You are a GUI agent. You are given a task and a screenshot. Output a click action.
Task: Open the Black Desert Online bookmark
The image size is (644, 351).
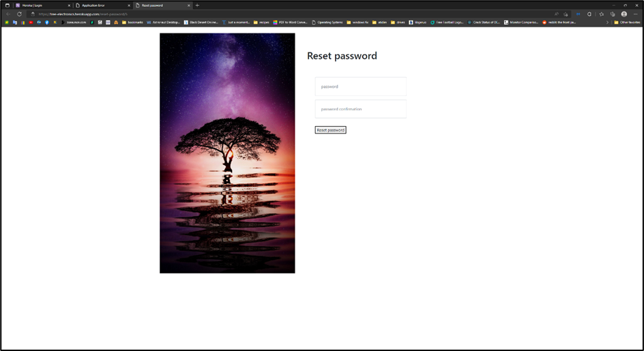pos(201,22)
